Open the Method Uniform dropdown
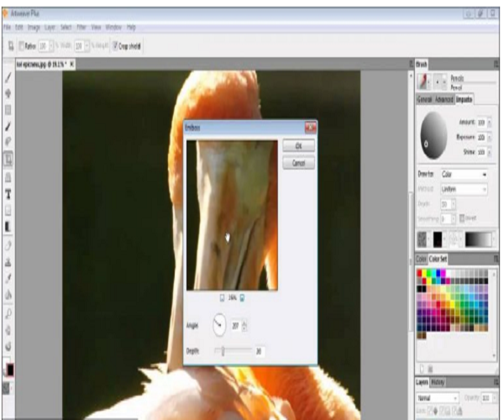This screenshot has width=504, height=420. click(464, 189)
